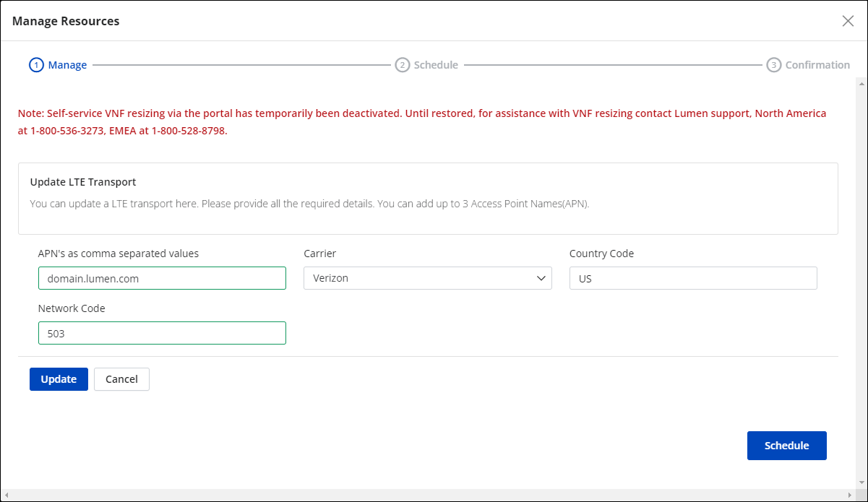Screen dimensions: 868x502
Task: Click the Update button
Action: tap(59, 379)
